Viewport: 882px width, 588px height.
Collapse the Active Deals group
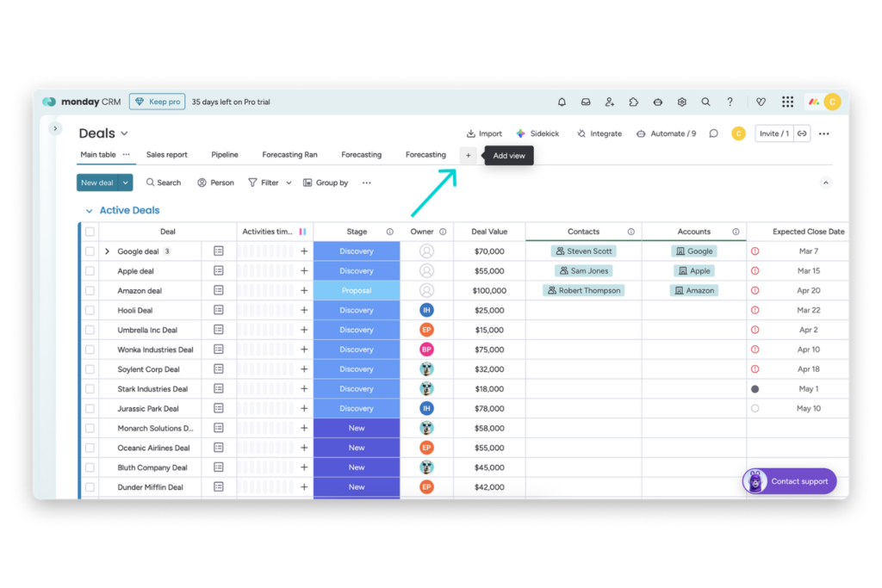(89, 211)
